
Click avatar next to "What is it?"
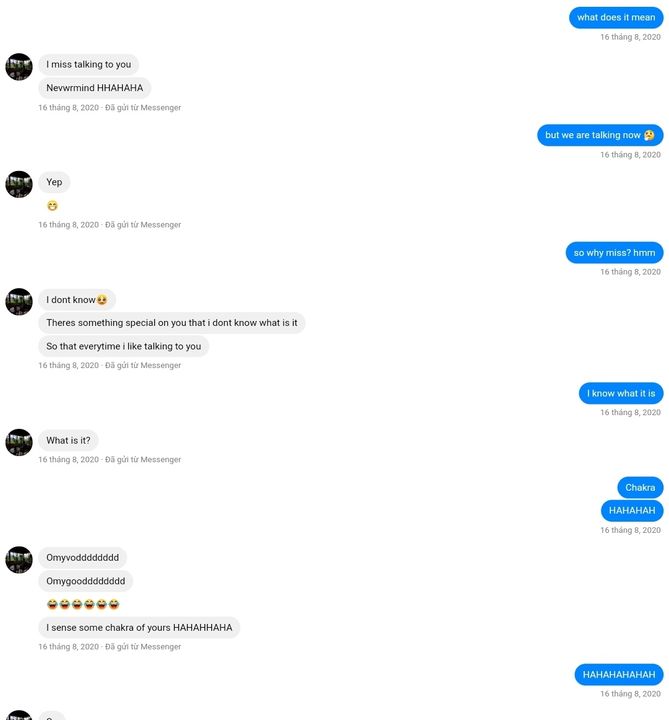[19, 442]
